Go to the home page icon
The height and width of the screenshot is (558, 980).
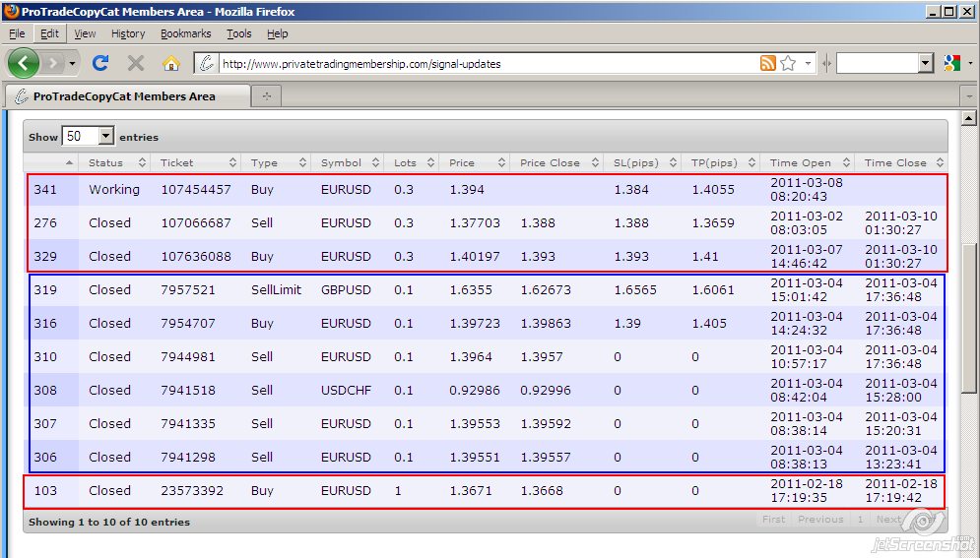tap(170, 63)
